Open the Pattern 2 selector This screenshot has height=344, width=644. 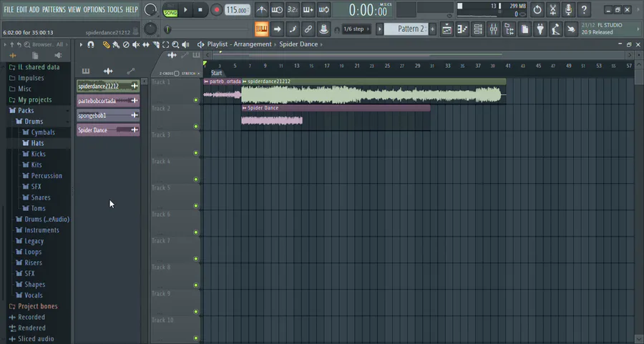click(407, 29)
